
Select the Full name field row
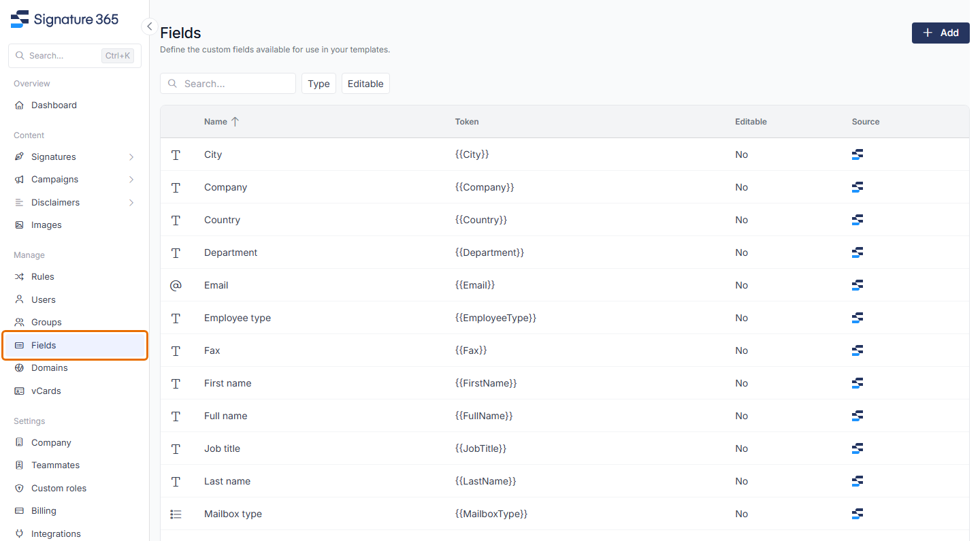[x=564, y=416]
